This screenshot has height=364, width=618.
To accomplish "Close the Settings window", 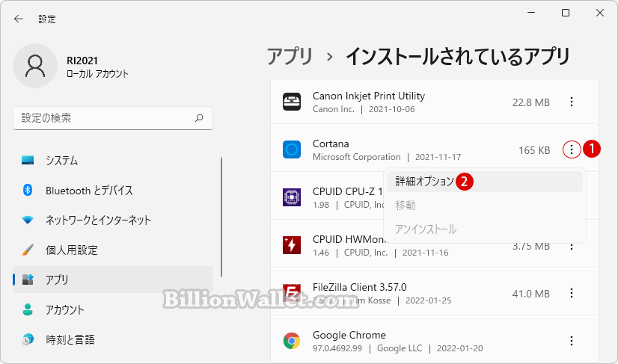I will (x=600, y=13).
